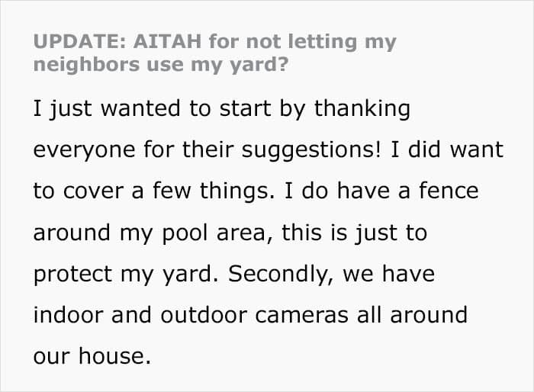The width and height of the screenshot is (534, 392).
Task: Click the word 'things.' in the paragraph
Action: pyautogui.click(x=237, y=191)
